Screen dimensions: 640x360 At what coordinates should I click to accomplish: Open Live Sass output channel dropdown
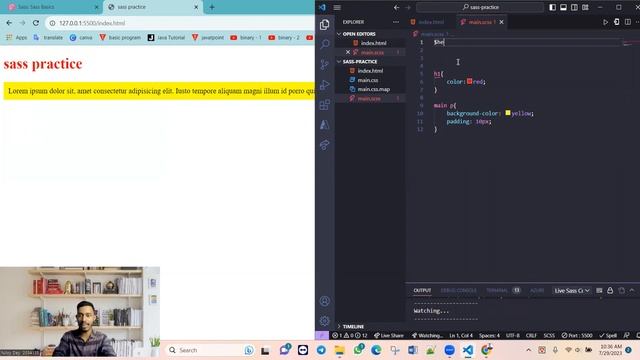(572, 291)
